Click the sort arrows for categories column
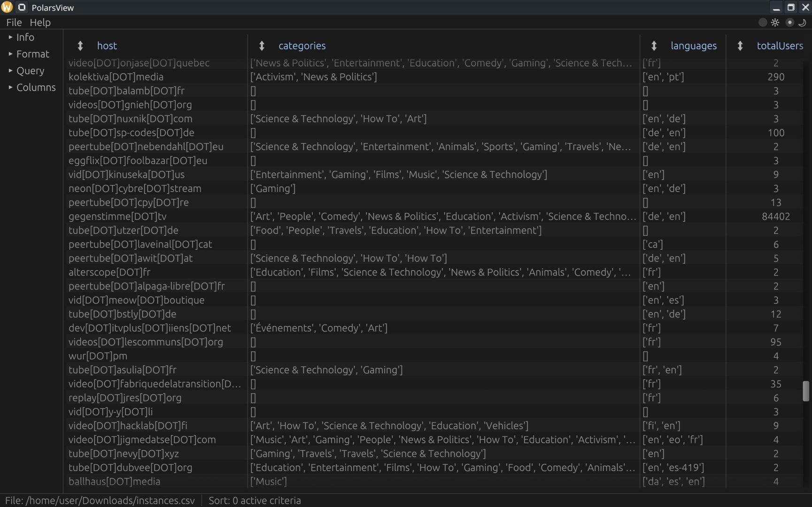The width and height of the screenshot is (812, 507). tap(262, 46)
